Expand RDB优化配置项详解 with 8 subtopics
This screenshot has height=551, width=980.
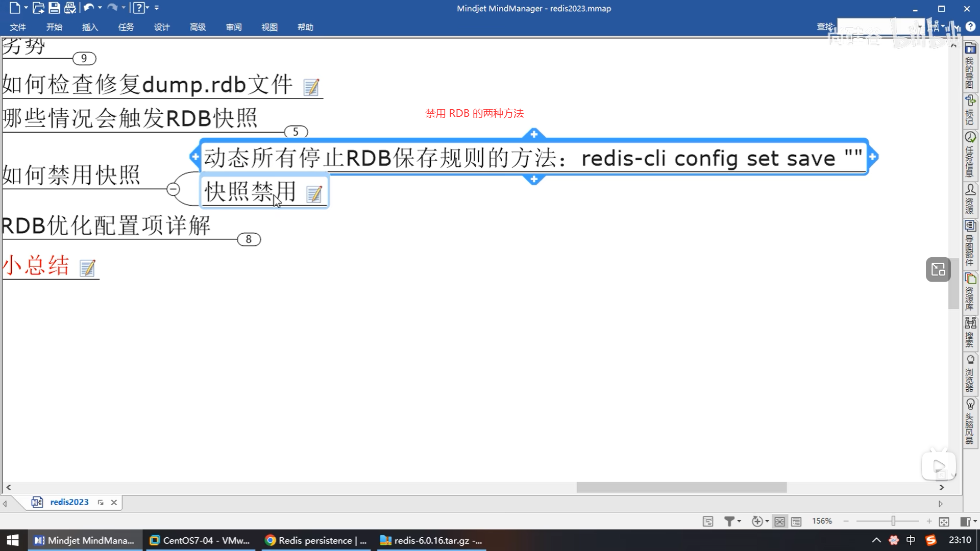pyautogui.click(x=249, y=239)
